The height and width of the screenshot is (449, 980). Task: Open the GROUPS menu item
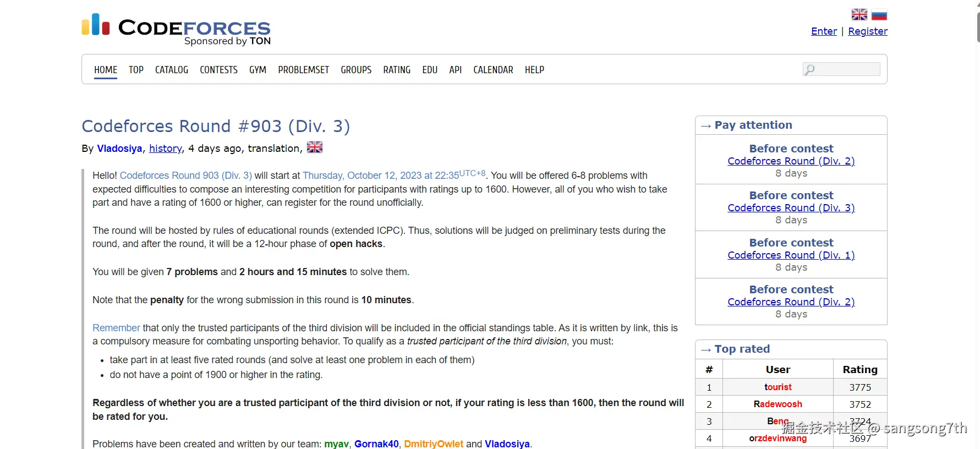coord(356,70)
